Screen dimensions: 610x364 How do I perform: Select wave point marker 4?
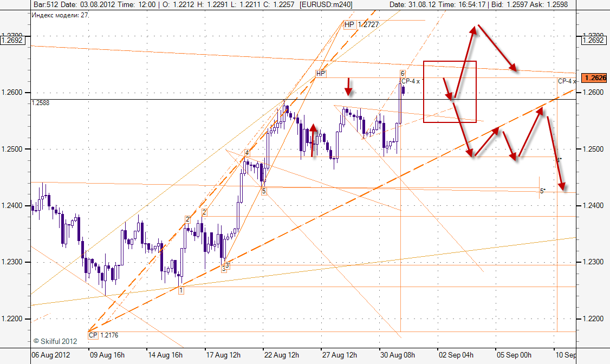pyautogui.click(x=246, y=153)
